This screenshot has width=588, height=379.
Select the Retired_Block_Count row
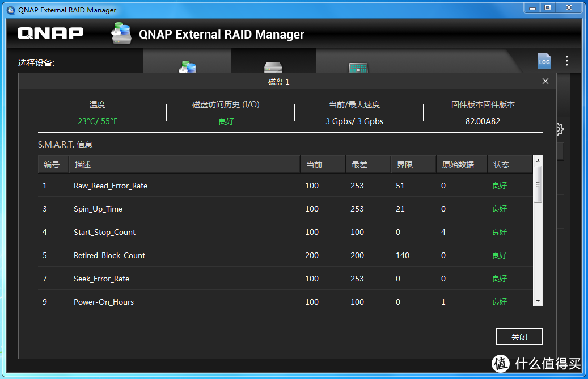click(285, 255)
